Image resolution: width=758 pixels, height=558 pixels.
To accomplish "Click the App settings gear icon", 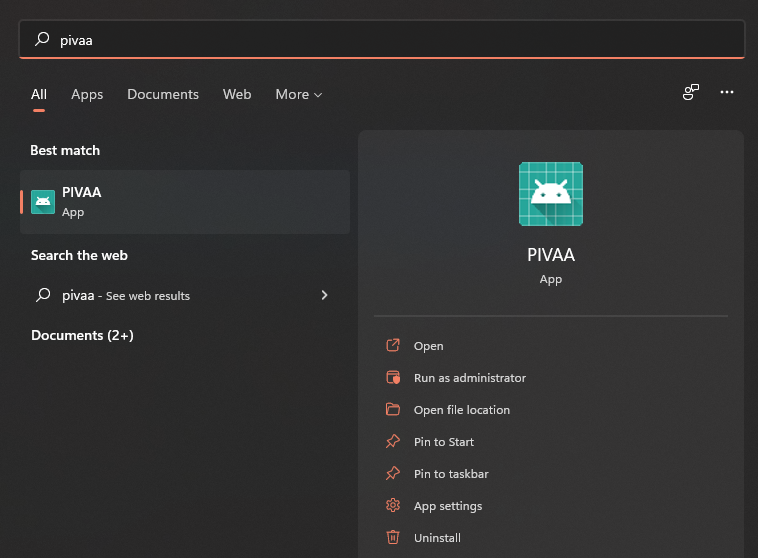I will (x=393, y=506).
